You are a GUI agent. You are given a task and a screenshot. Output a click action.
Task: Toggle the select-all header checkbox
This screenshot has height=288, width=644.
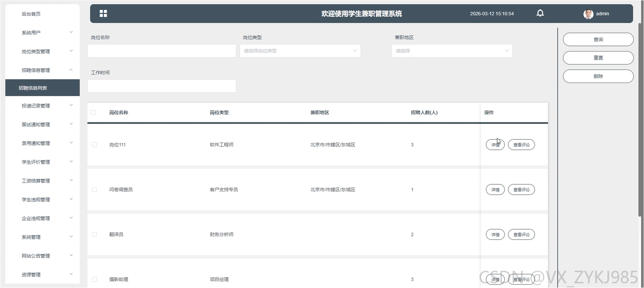[x=93, y=112]
